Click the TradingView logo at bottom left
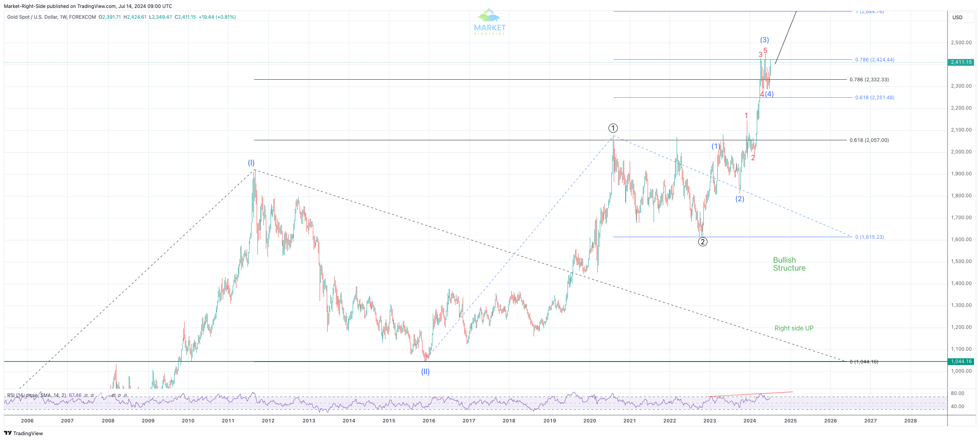Image resolution: width=980 pixels, height=440 pixels. 24,433
